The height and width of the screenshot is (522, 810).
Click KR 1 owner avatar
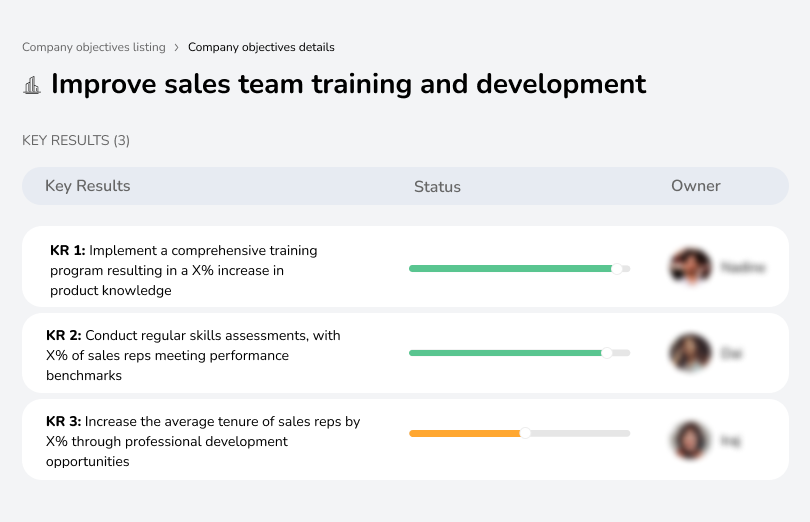(x=691, y=267)
